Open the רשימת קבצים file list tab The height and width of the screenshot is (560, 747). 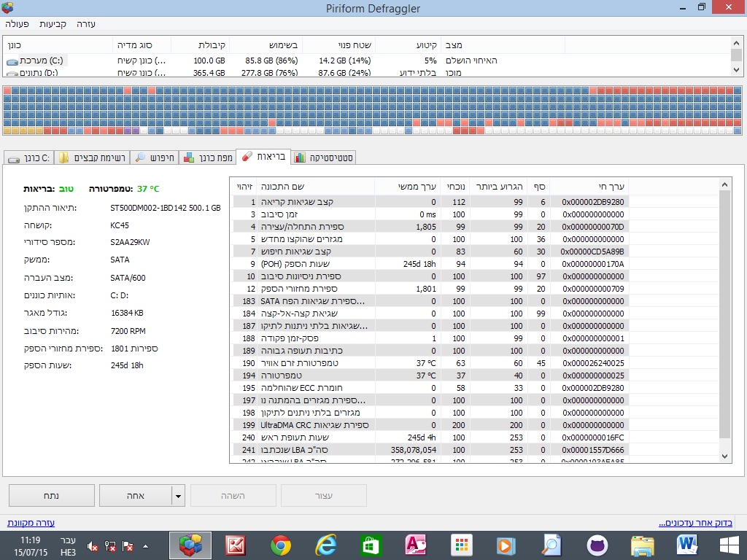(x=92, y=157)
